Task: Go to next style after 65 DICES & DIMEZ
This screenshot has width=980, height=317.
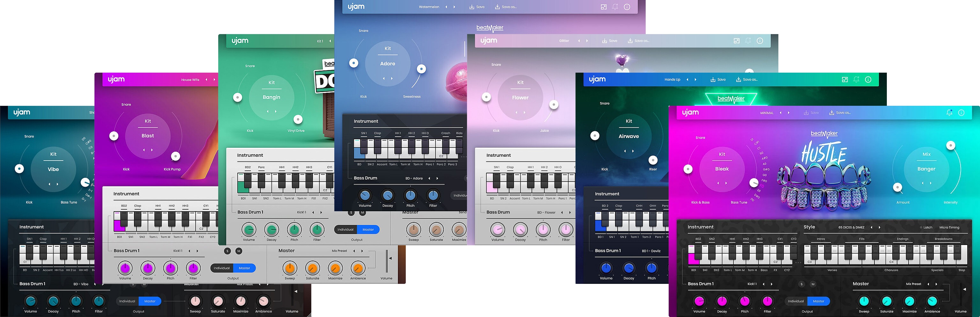Action: click(880, 227)
